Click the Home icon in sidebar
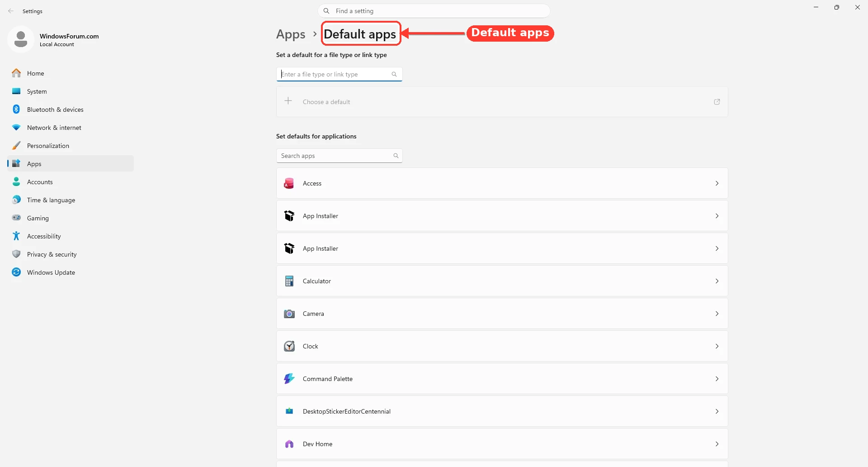The height and width of the screenshot is (467, 868). tap(16, 73)
